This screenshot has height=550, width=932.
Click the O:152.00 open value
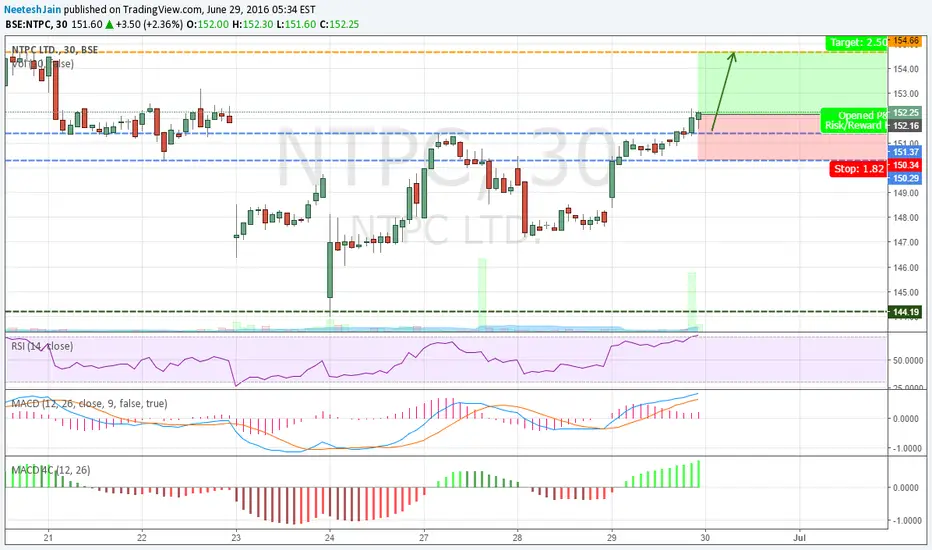207,24
